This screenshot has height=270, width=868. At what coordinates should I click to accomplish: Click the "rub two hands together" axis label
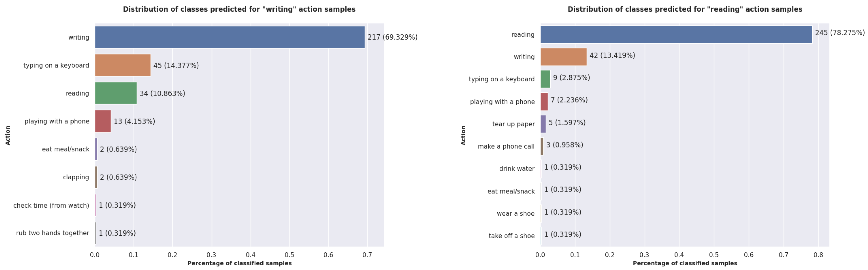click(x=53, y=233)
